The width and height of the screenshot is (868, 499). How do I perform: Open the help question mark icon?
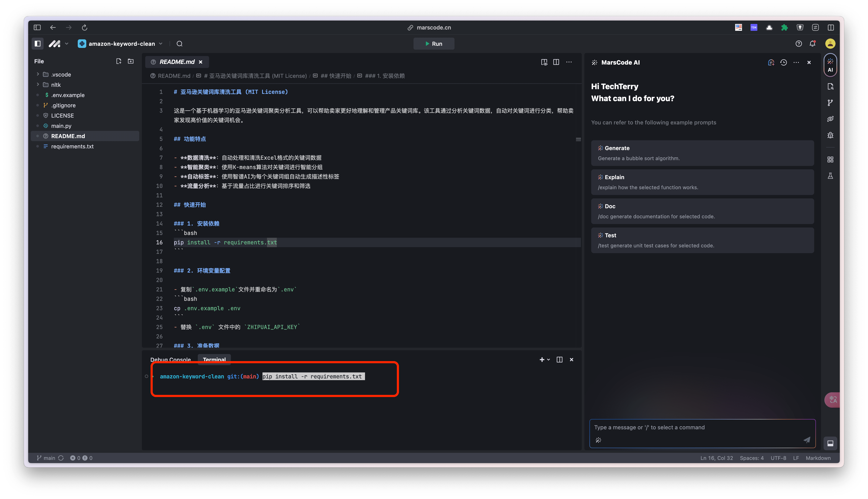[x=799, y=44]
